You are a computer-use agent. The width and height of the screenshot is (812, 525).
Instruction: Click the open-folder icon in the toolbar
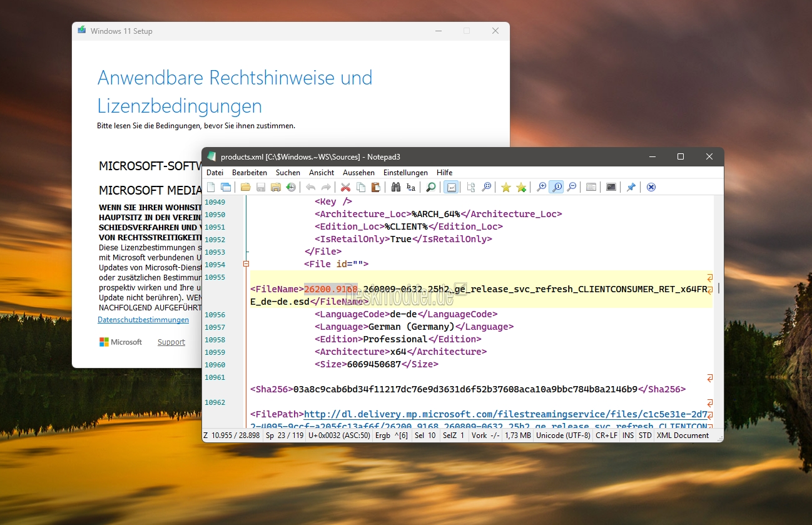pyautogui.click(x=245, y=187)
